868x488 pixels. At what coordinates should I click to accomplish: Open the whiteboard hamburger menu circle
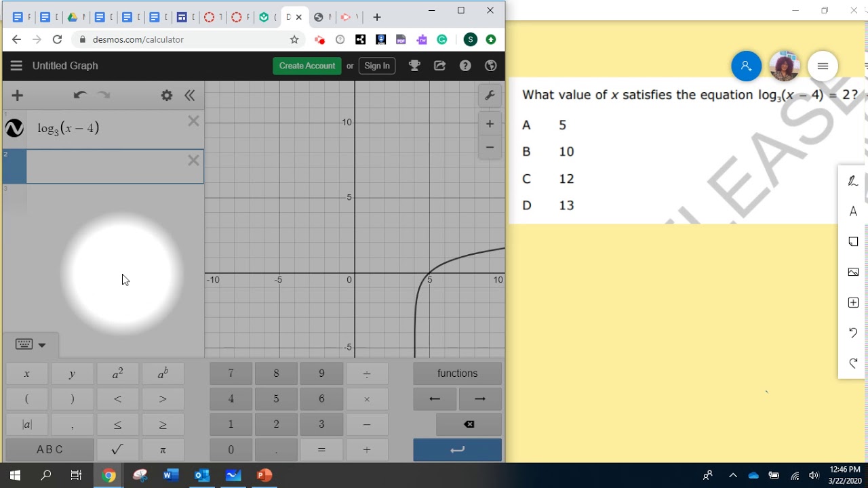click(x=823, y=66)
